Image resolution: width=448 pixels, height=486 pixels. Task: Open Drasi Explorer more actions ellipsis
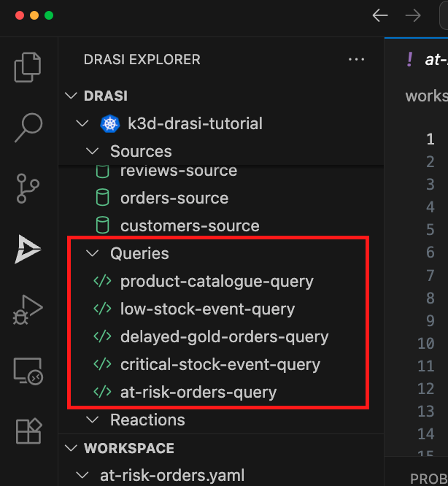[x=356, y=59]
